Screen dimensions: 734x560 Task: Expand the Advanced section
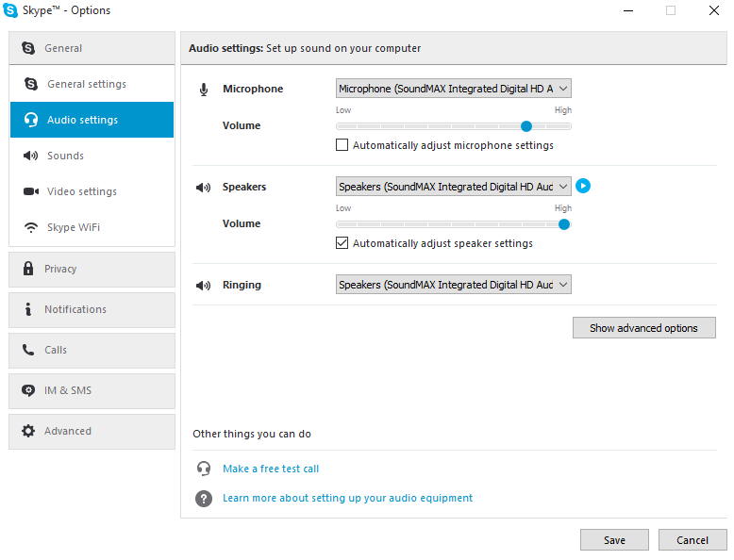point(92,432)
